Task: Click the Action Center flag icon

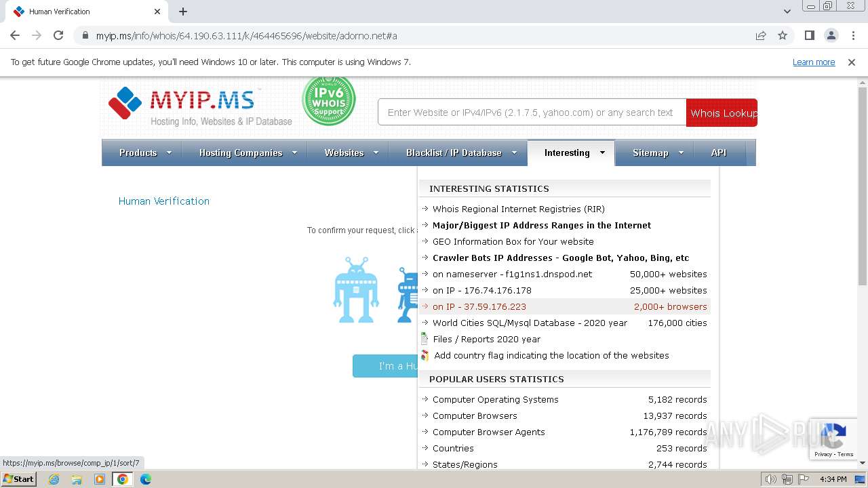Action: pyautogui.click(x=804, y=479)
